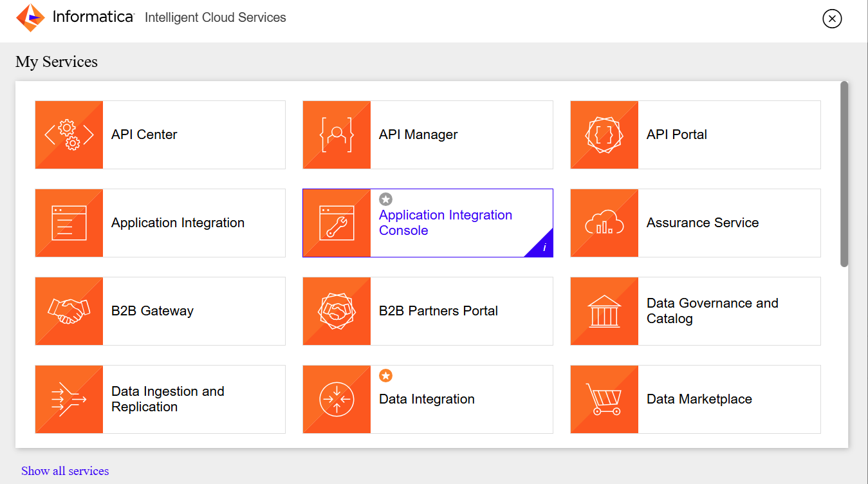Image resolution: width=868 pixels, height=484 pixels.
Task: Click the API Center gears icon
Action: pos(69,135)
